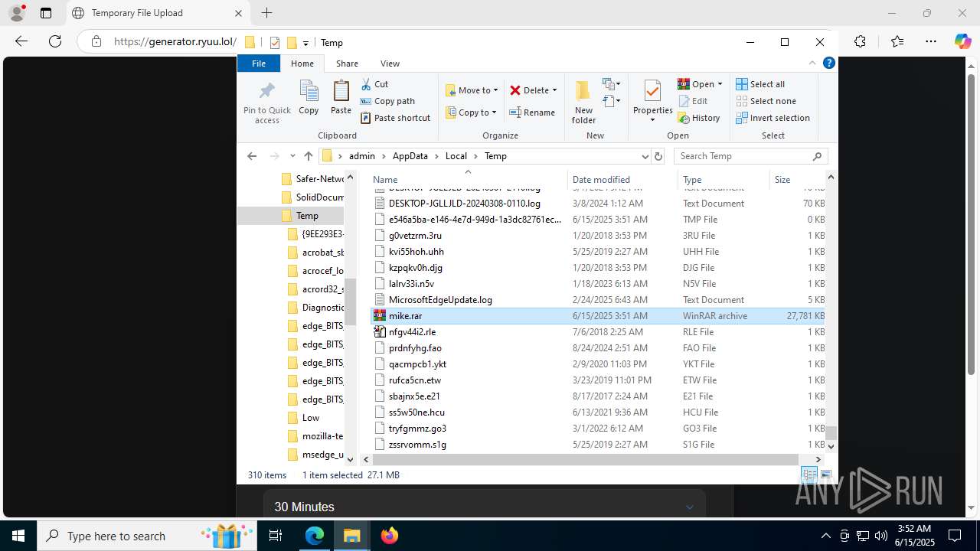Click AppData in address breadcrumb
Screen dimensions: 980x551
pos(410,156)
